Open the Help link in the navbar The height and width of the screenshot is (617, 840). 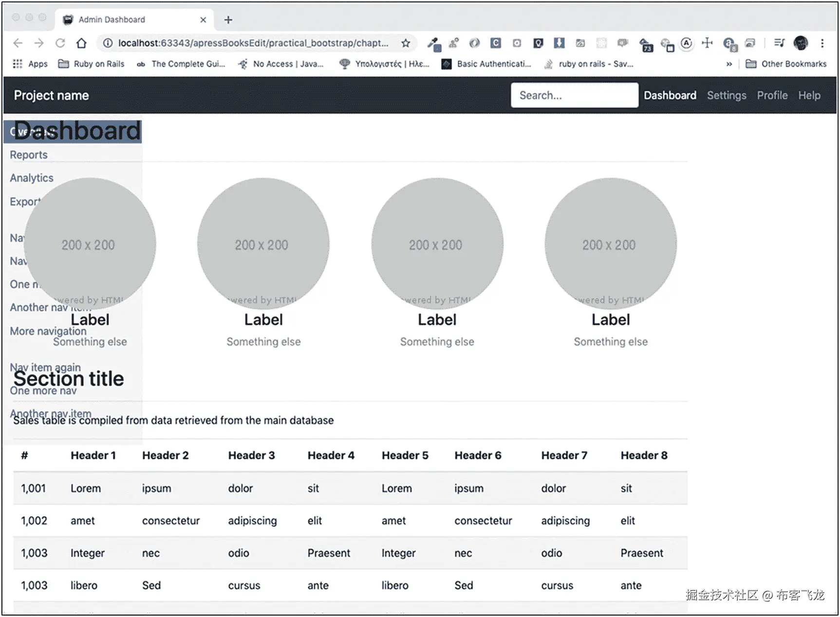(x=809, y=95)
